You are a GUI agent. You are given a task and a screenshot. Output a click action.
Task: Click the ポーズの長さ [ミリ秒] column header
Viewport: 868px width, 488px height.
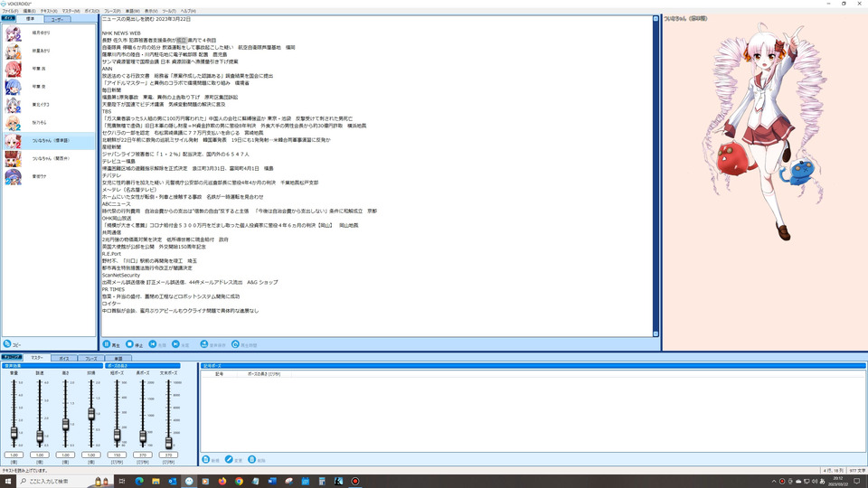[263, 374]
